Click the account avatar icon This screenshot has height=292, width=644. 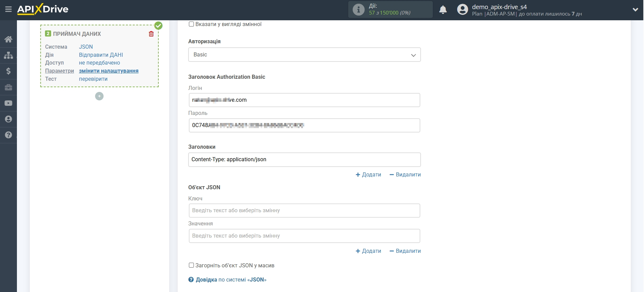click(x=462, y=9)
